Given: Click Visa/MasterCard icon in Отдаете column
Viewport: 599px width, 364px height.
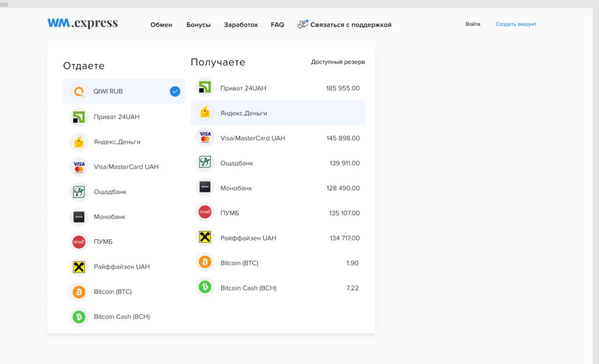Looking at the screenshot, I should click(x=79, y=167).
